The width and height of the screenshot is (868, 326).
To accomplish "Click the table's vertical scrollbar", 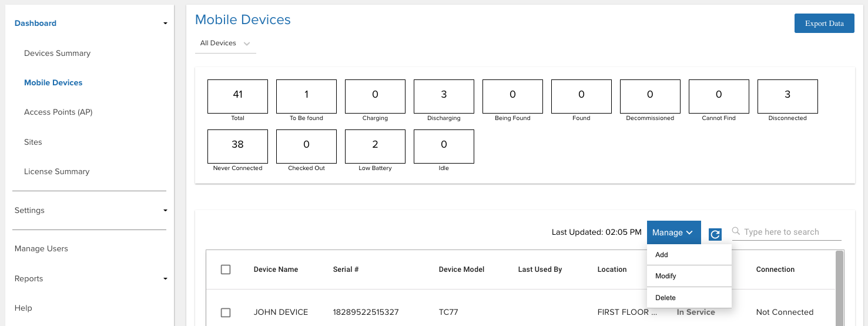I will tap(839, 287).
